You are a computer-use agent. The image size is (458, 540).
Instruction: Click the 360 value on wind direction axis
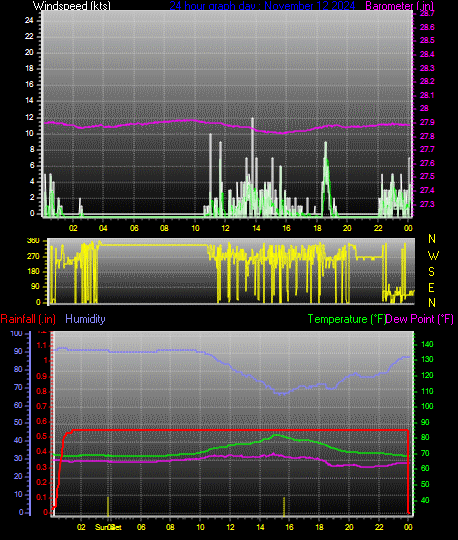pos(33,241)
